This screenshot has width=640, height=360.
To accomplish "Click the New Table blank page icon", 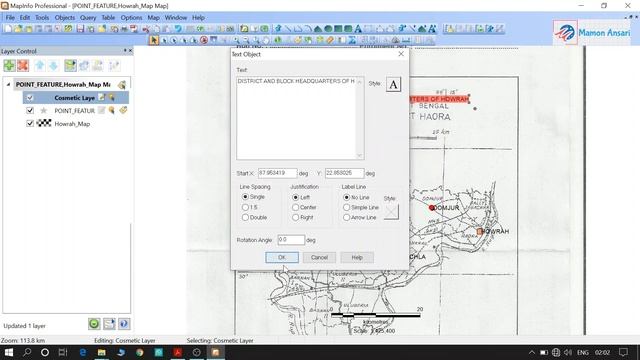I will pyautogui.click(x=7, y=29).
